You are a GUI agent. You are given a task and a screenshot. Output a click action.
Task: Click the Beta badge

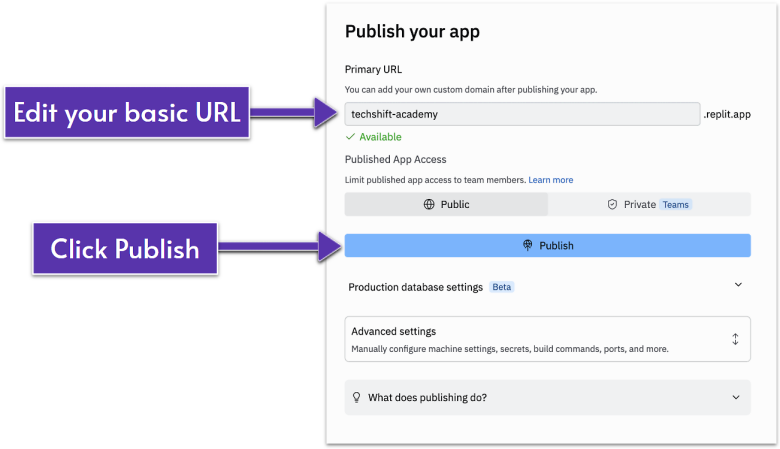(x=501, y=287)
